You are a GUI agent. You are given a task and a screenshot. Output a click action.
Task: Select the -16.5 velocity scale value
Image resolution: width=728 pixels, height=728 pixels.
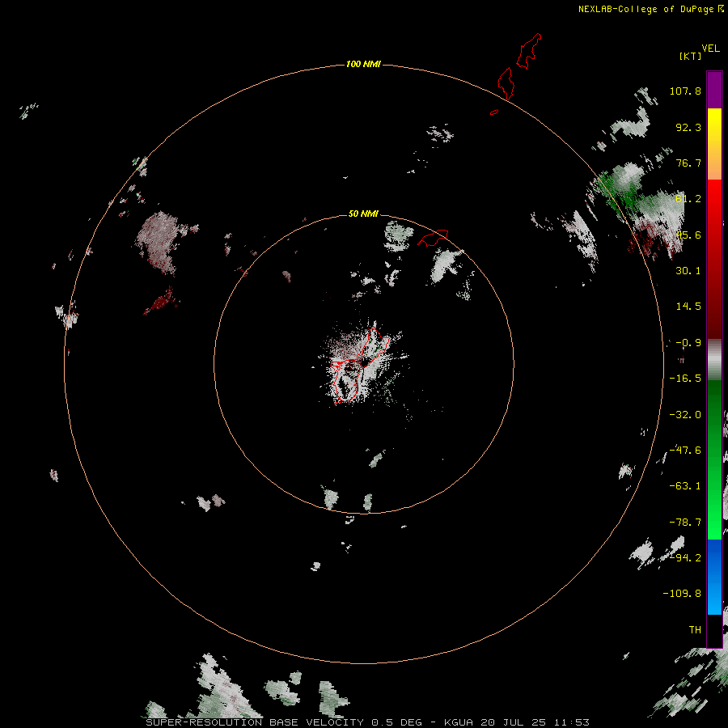click(685, 379)
